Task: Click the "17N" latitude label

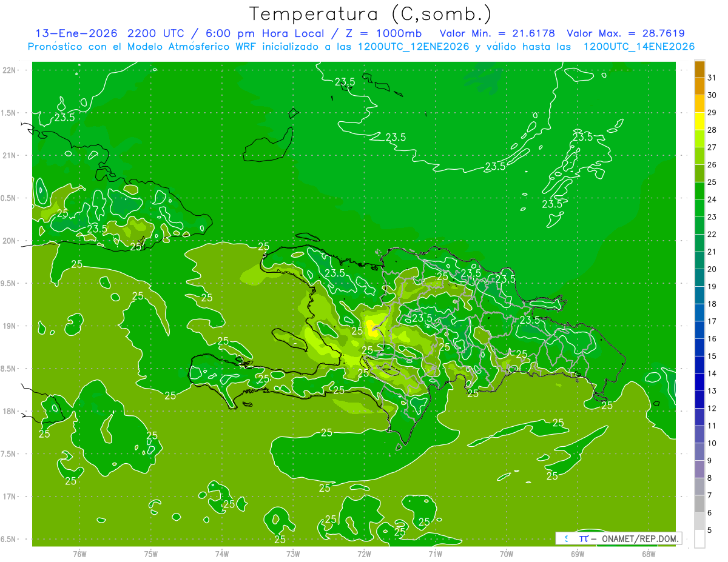Action: (10, 497)
